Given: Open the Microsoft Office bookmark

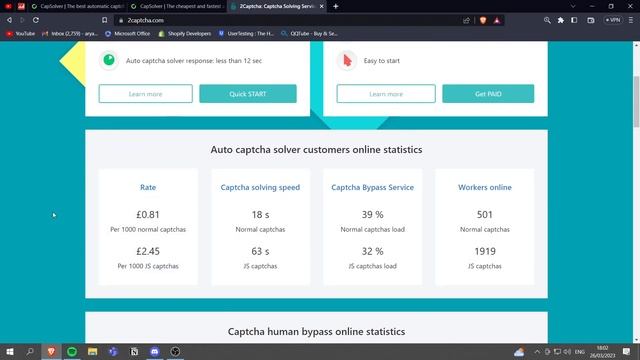Looking at the screenshot, I should [128, 33].
